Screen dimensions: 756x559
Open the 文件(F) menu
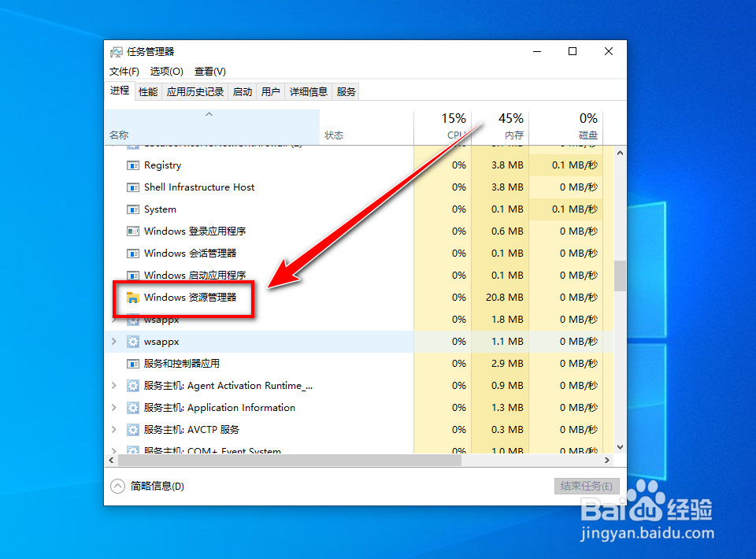[x=124, y=71]
